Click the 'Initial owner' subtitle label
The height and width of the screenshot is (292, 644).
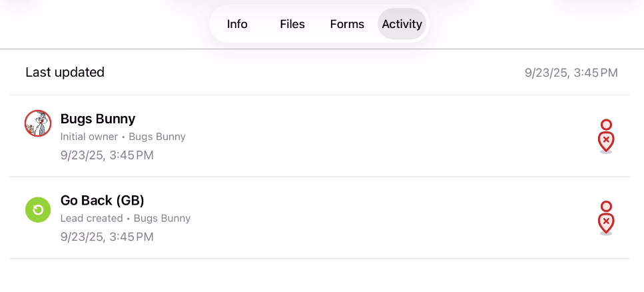tap(89, 137)
